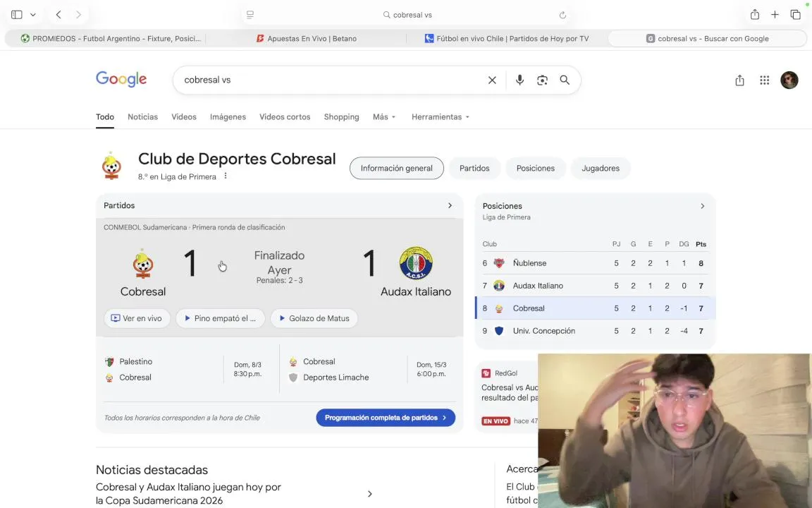
Task: Advance the Noticias destacadas carousel arrow
Action: coord(370,493)
